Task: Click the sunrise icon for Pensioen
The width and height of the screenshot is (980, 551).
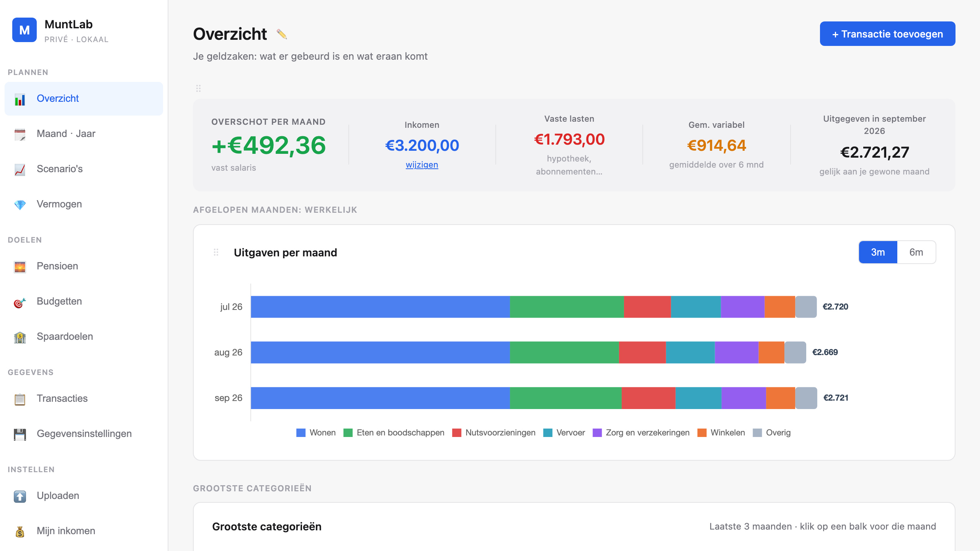Action: 20,267
